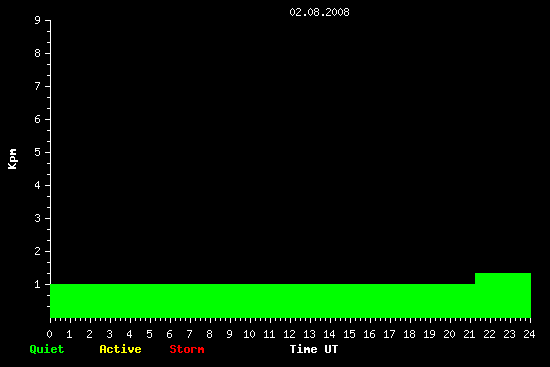550x367 pixels.
Task: Click hour 15 on the time axis
Action: [x=349, y=334]
